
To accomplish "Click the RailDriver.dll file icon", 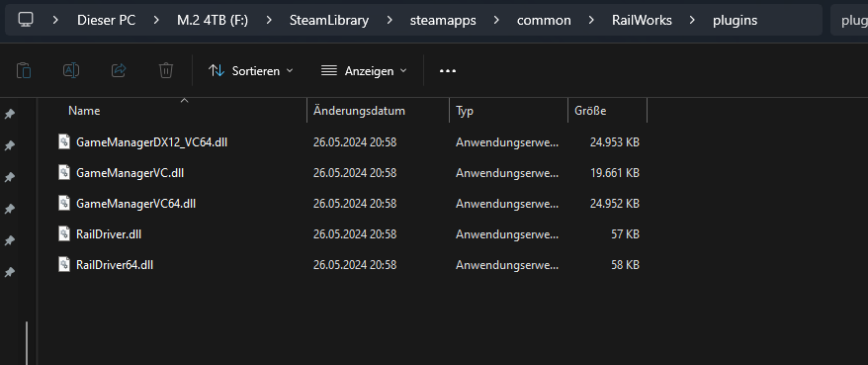I will (65, 233).
